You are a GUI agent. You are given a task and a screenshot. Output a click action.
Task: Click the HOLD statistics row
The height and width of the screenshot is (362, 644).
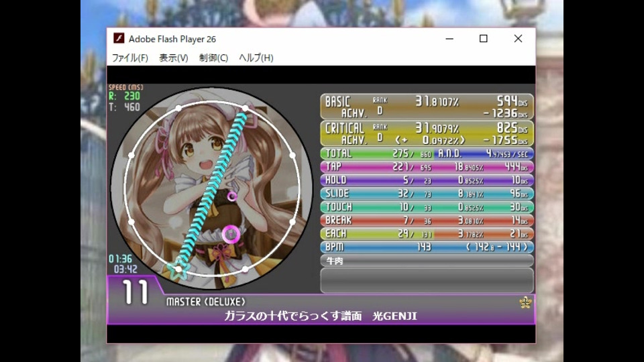click(427, 180)
